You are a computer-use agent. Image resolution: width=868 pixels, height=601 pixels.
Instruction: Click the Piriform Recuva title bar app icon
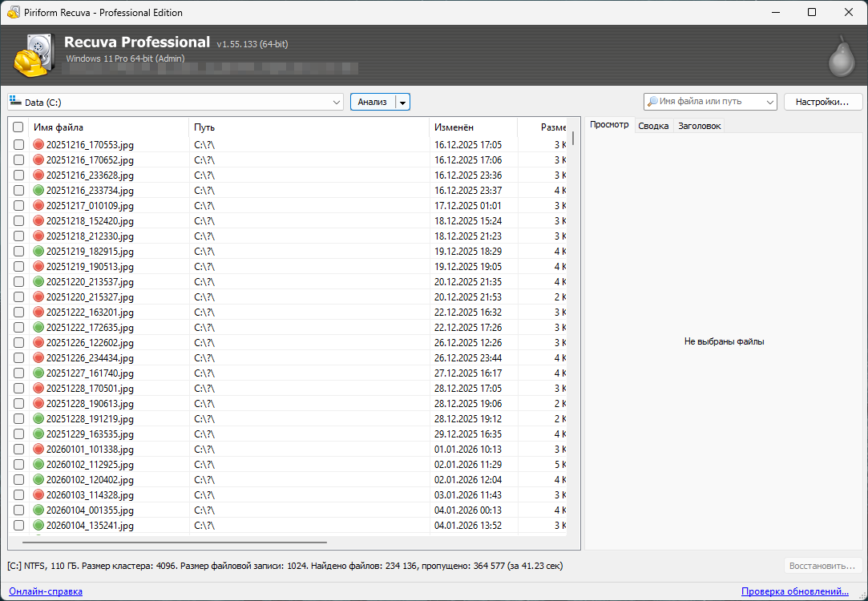(x=14, y=12)
